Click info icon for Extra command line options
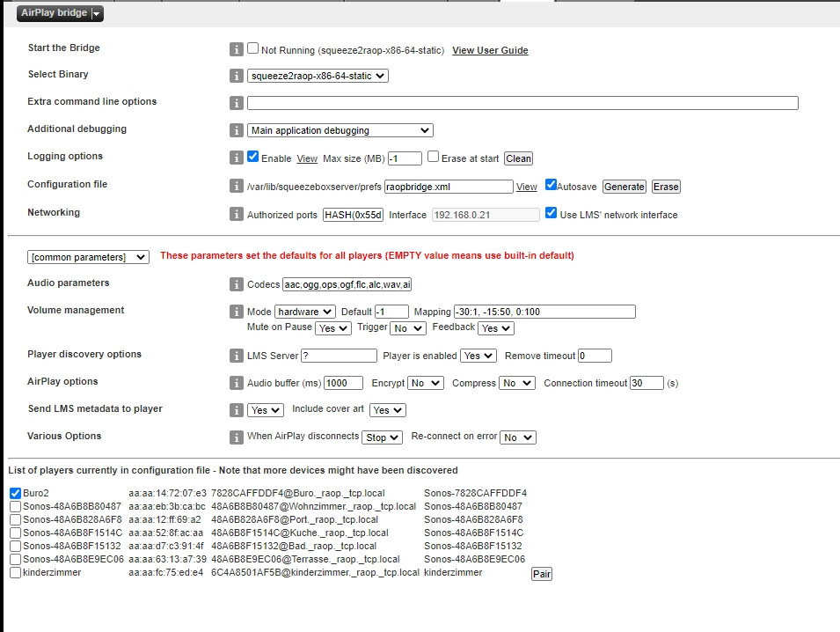This screenshot has height=632, width=840. 237,103
